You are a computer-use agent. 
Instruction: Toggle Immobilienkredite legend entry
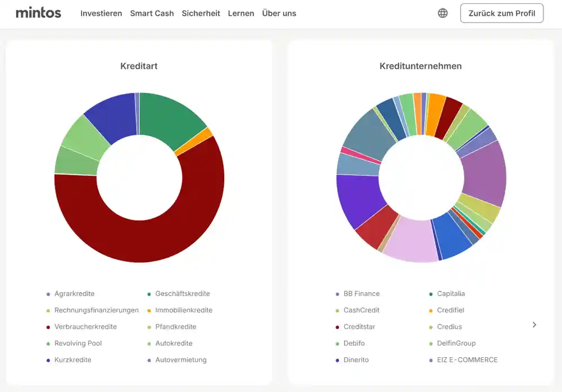point(180,311)
